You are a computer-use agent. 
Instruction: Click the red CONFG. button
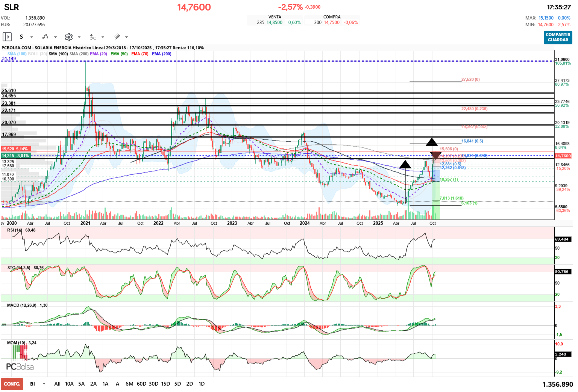click(x=12, y=384)
